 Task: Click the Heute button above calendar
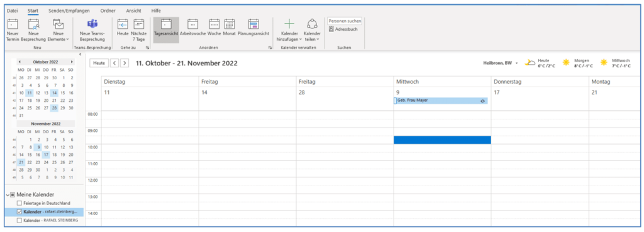[x=99, y=64]
